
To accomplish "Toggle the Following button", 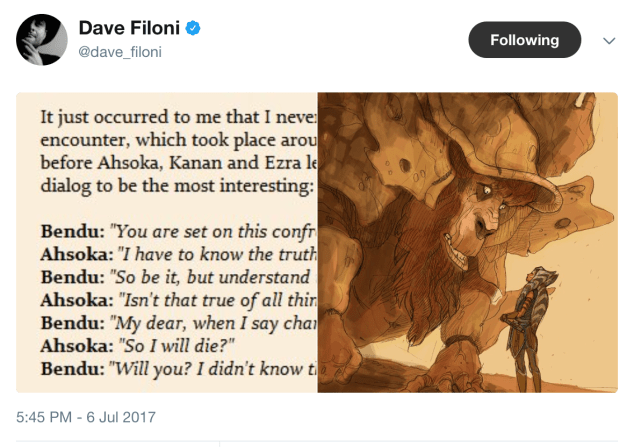I will point(524,40).
